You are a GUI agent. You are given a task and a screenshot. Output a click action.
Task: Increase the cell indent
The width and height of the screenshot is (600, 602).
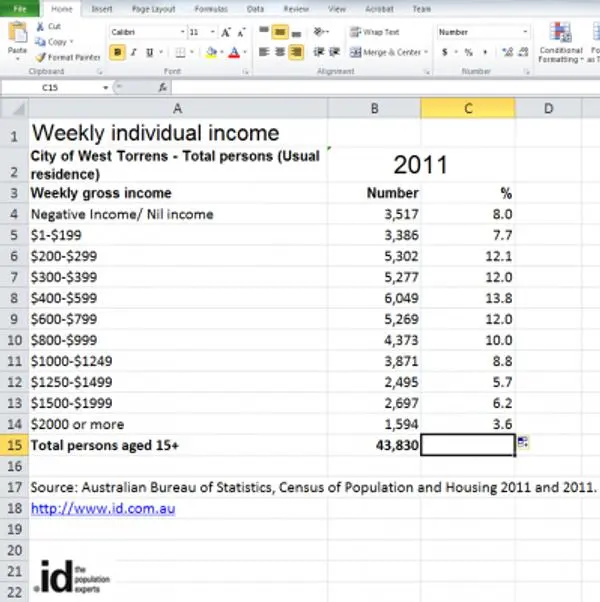pyautogui.click(x=335, y=52)
